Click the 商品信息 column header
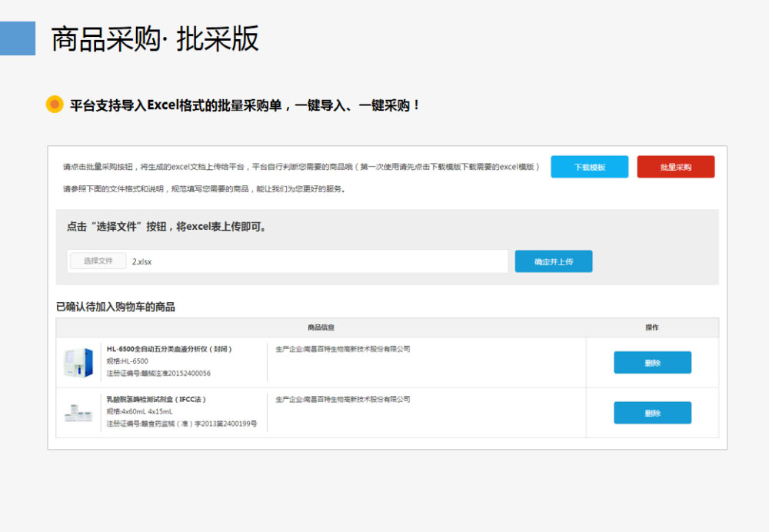Viewport: 769px width, 532px height. coord(321,328)
